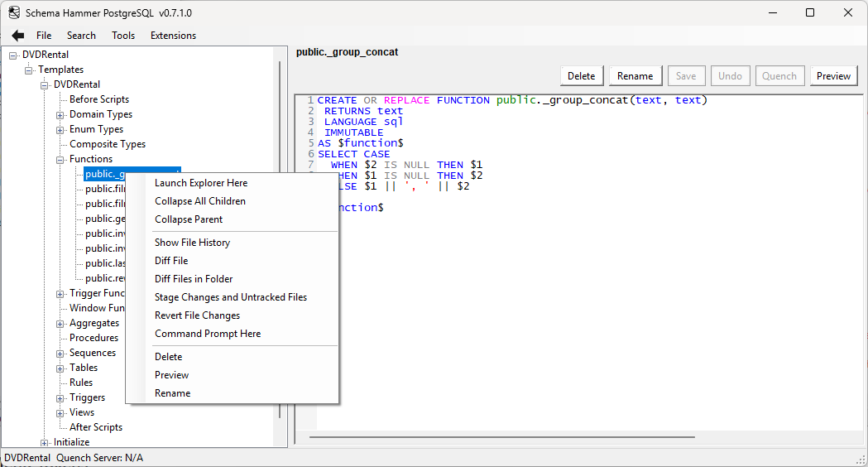This screenshot has height=467, width=868.
Task: Select the Rules tree item
Action: coord(81,383)
